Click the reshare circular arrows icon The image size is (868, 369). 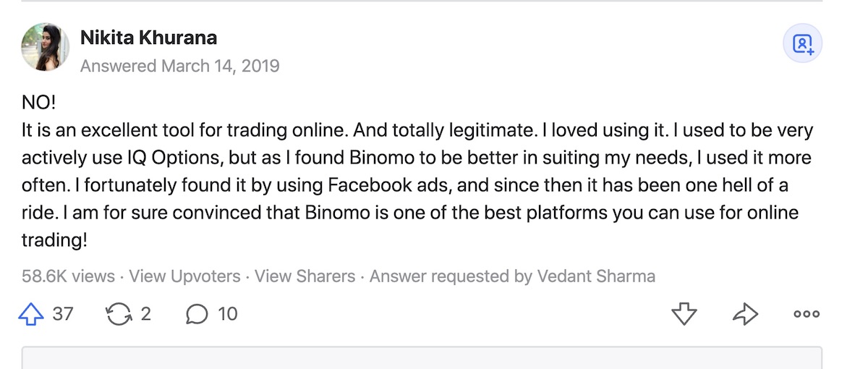coord(117,313)
